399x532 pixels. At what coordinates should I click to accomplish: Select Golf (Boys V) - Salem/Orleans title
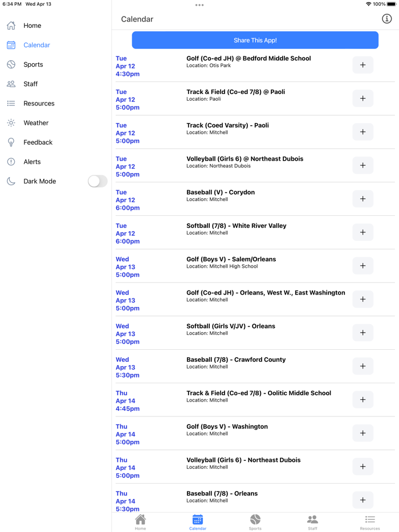point(231,259)
